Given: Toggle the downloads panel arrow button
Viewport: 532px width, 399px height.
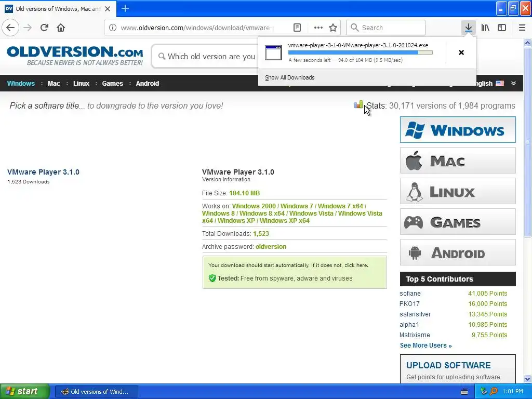Looking at the screenshot, I should [x=468, y=28].
